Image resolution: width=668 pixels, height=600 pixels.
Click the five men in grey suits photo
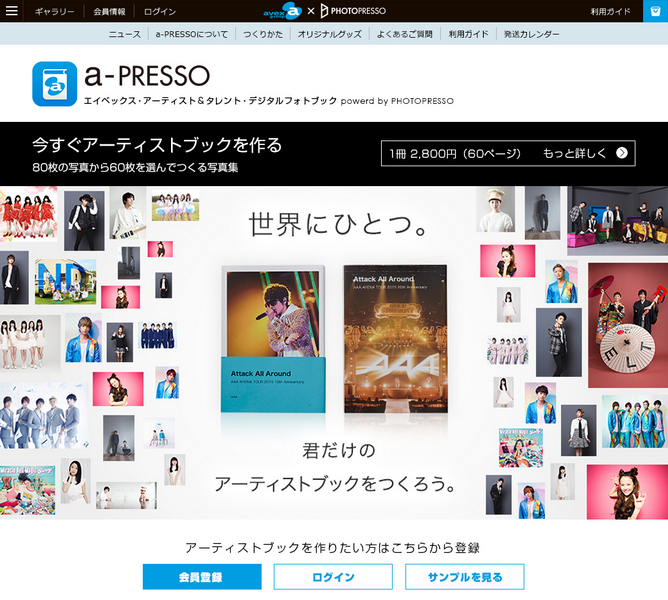pos(44,415)
